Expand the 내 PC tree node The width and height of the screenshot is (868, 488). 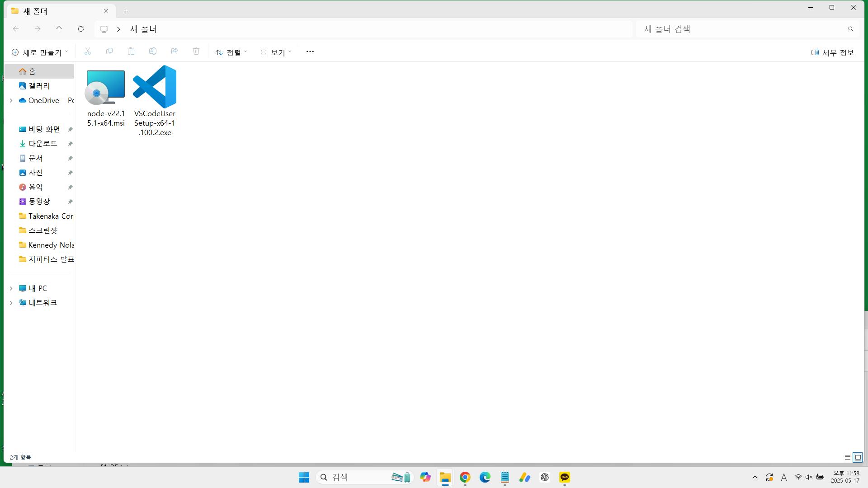(x=11, y=288)
